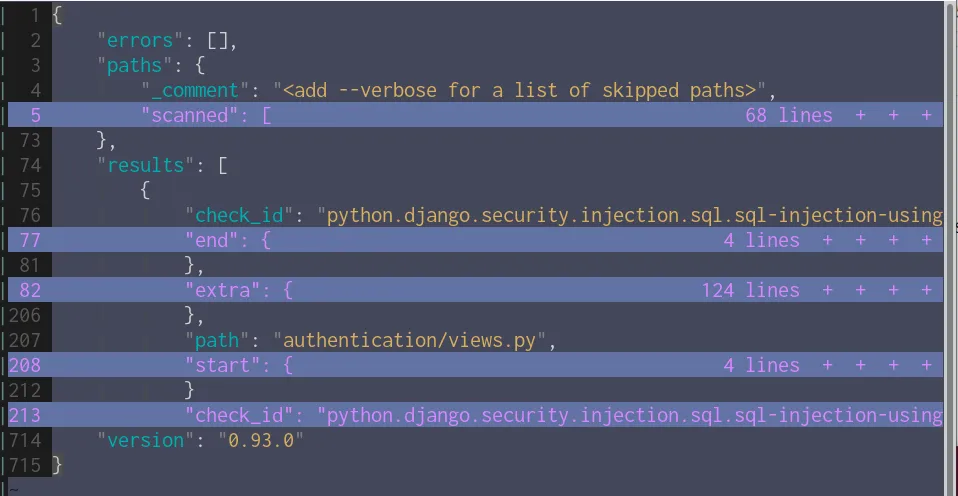958x496 pixels.
Task: Click the "version" key on line 714
Action: 145,440
